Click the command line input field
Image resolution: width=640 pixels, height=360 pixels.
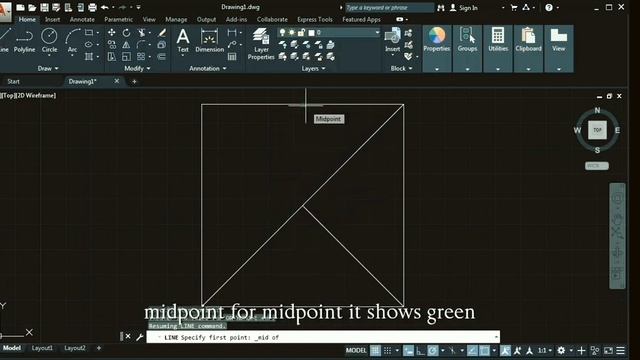(x=323, y=337)
